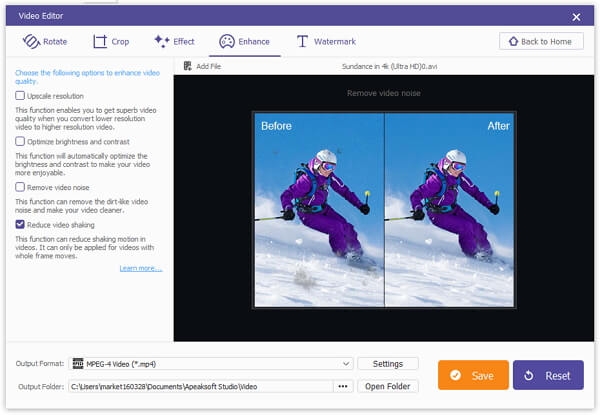Click the home icon in Back to Home
Image resolution: width=600 pixels, height=415 pixels.
coord(514,41)
